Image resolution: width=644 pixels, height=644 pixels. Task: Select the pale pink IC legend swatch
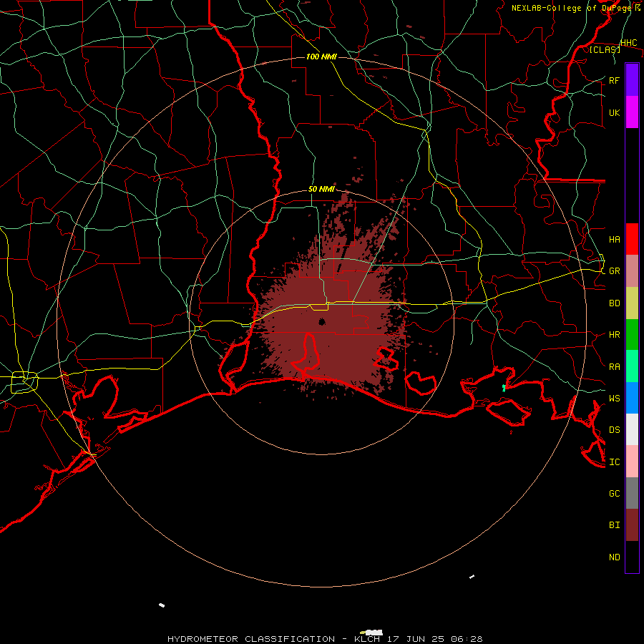coord(632,462)
